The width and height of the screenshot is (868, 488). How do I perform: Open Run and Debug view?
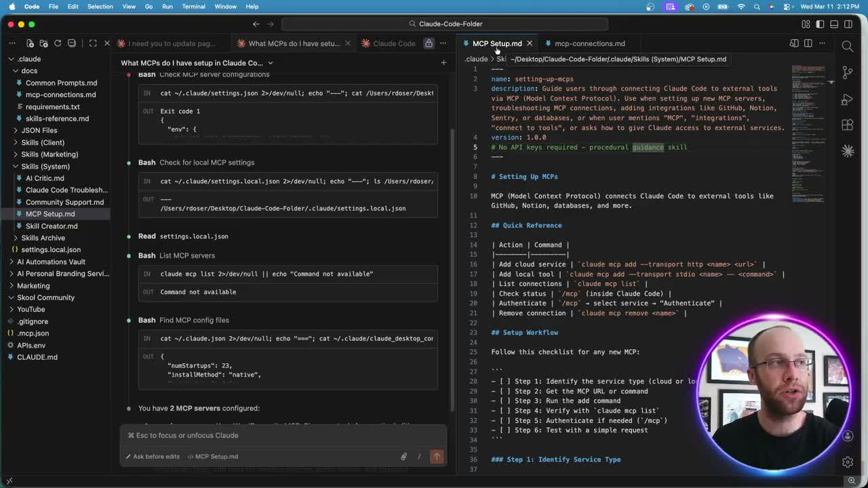848,99
